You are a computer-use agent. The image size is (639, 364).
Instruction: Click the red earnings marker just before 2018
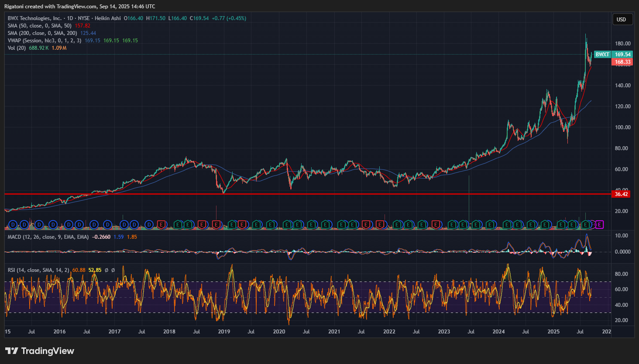[x=161, y=224]
